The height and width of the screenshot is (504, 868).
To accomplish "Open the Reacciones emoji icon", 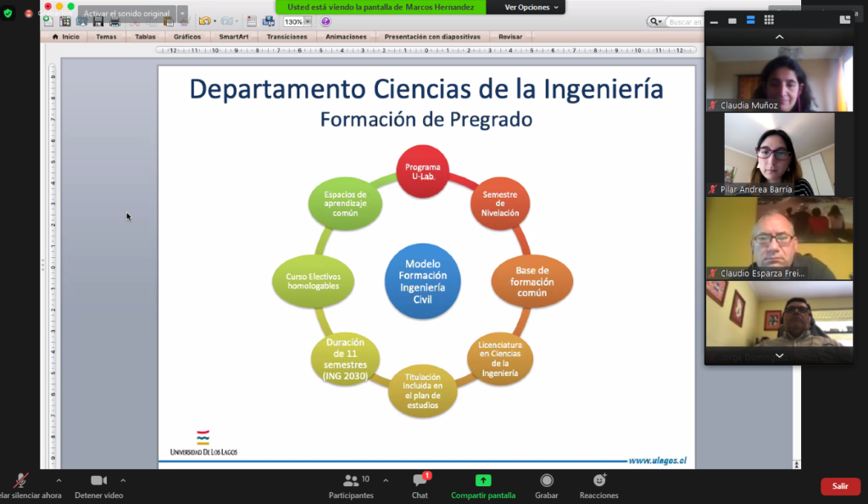I will point(598,481).
